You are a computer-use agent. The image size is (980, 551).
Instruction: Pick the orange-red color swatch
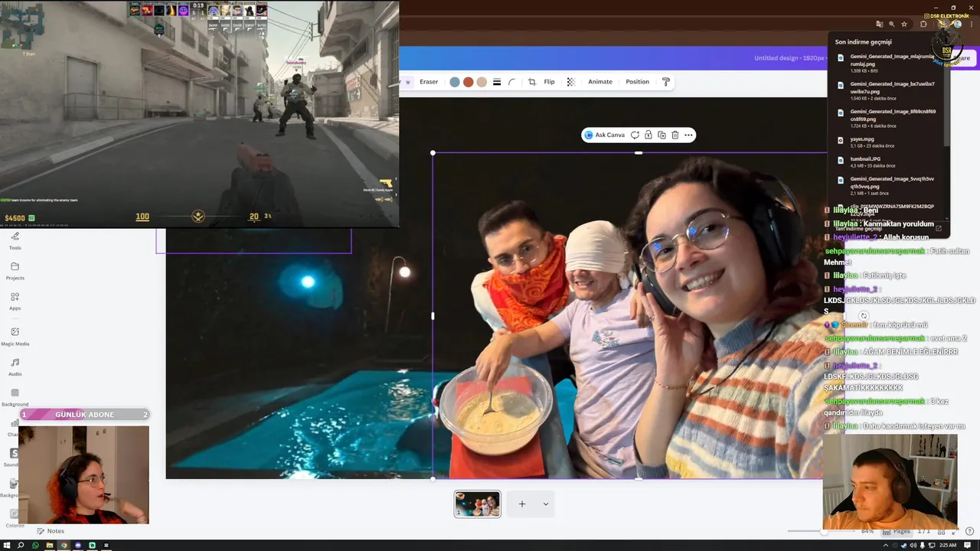coord(468,82)
